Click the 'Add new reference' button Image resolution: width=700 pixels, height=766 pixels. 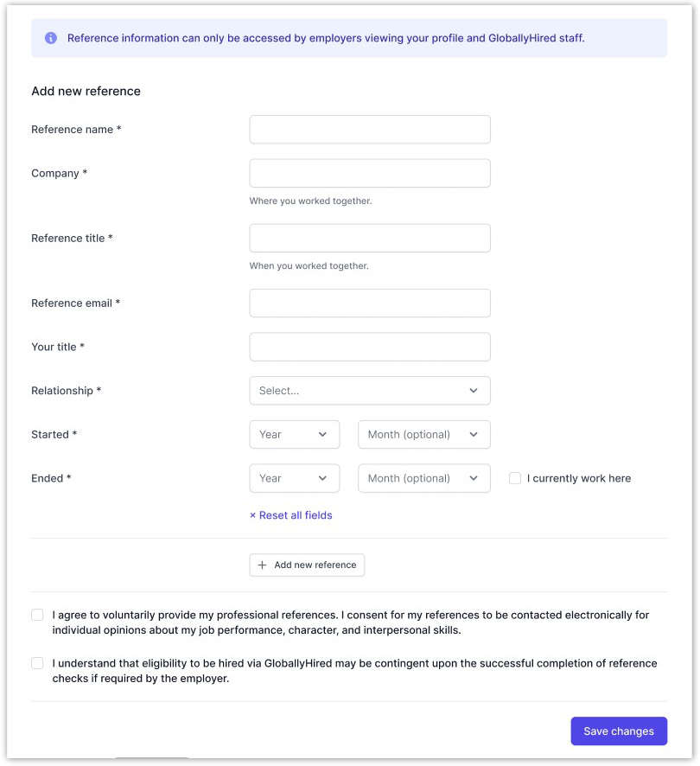(307, 565)
